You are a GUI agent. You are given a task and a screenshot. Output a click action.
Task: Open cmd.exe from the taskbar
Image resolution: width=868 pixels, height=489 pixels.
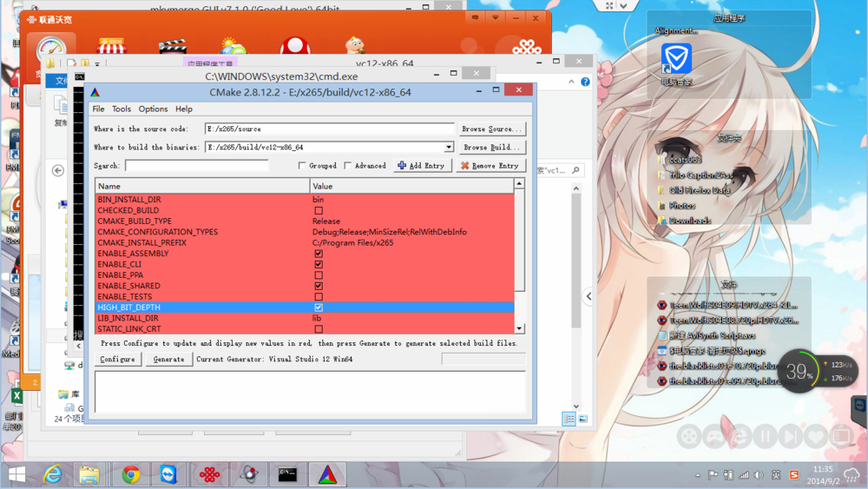287,474
